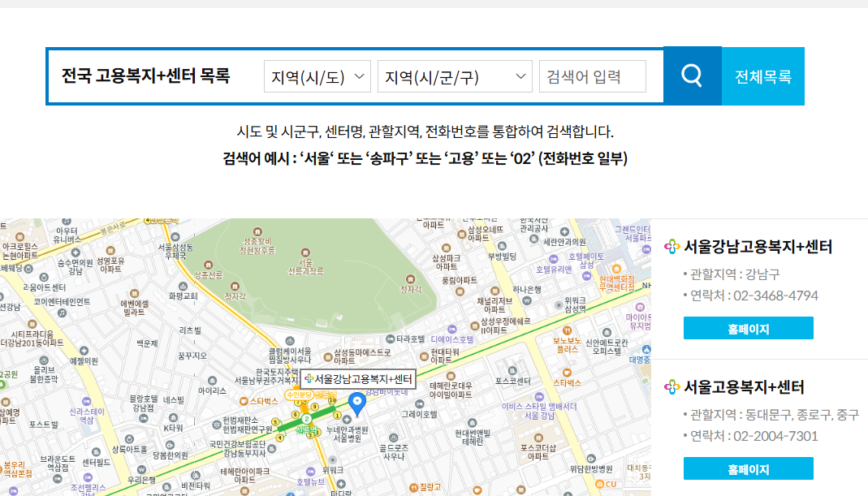868x496 pixels.
Task: Click the blue location pin on map
Action: pos(357,404)
